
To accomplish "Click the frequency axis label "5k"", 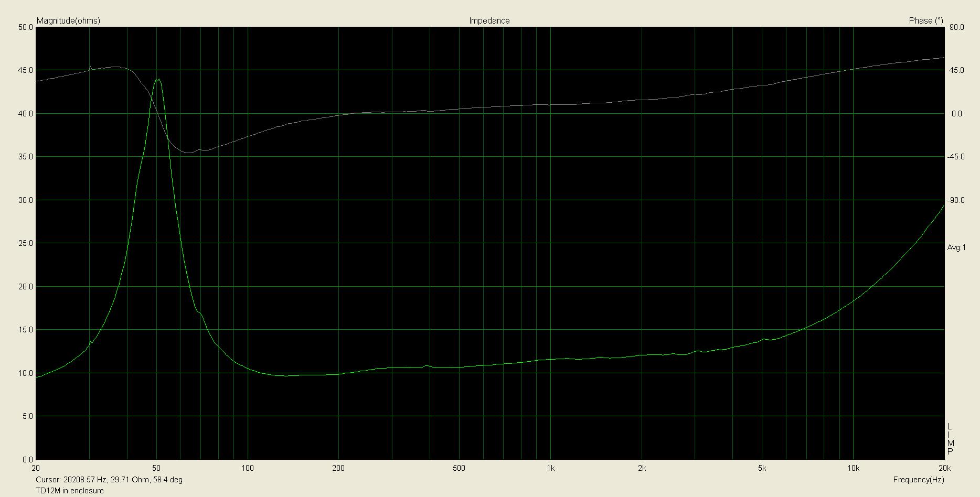I will [762, 468].
